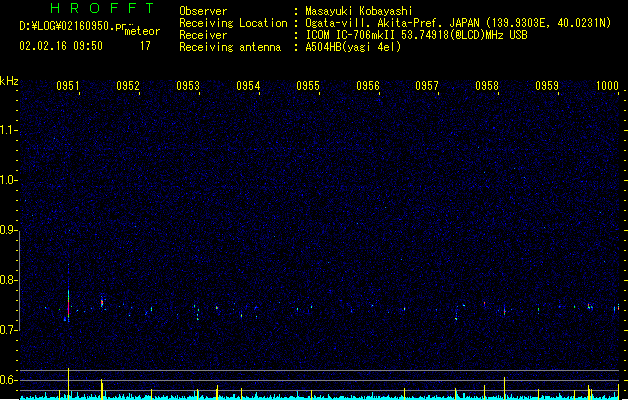Click the 'meteor' label

(x=142, y=31)
